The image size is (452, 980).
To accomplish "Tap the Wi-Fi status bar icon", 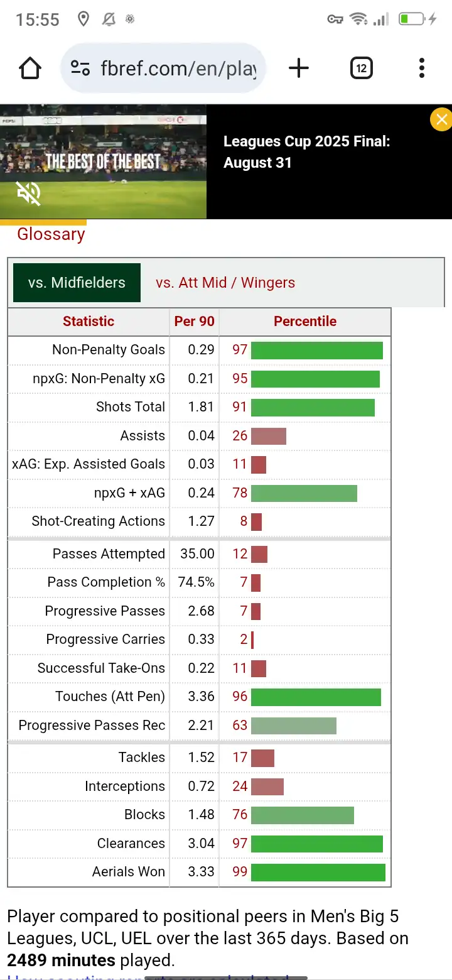I will (358, 19).
